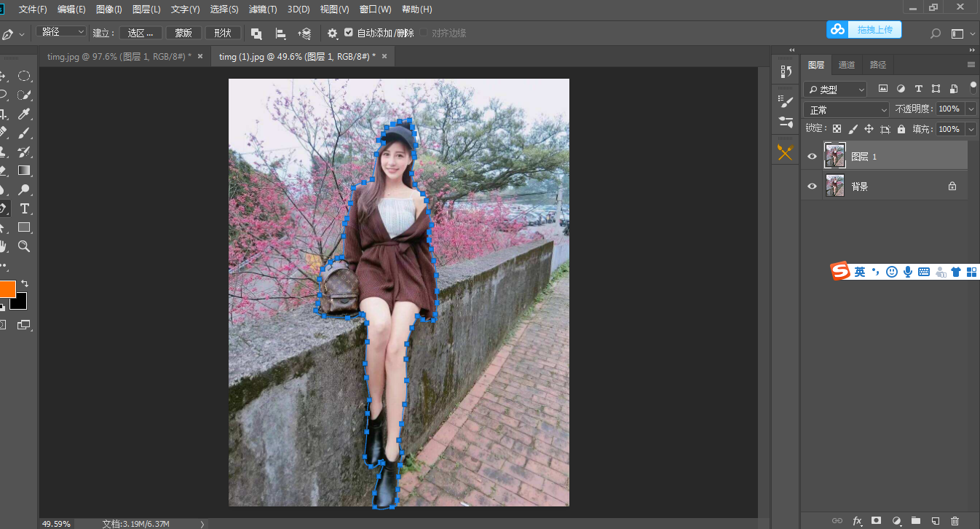Add a layer style with fx icon
Viewport: 980px width, 529px height.
click(857, 520)
